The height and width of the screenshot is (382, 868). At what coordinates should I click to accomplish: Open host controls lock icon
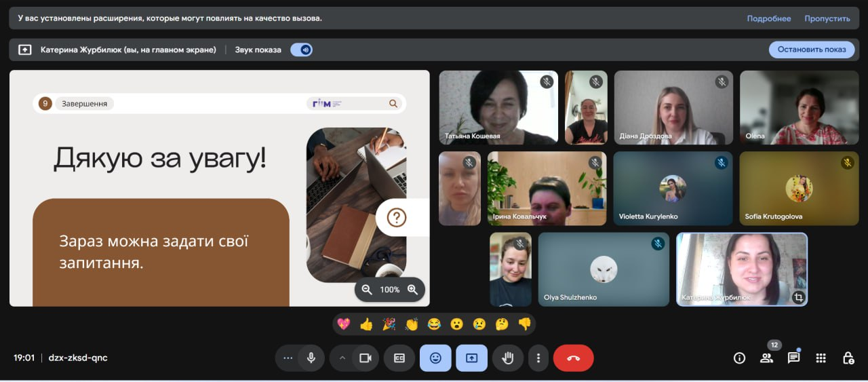[x=848, y=358]
